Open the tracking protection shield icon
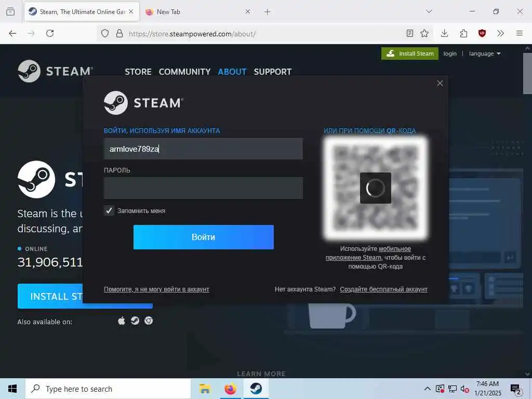Screen dimensions: 532x399 105,33
